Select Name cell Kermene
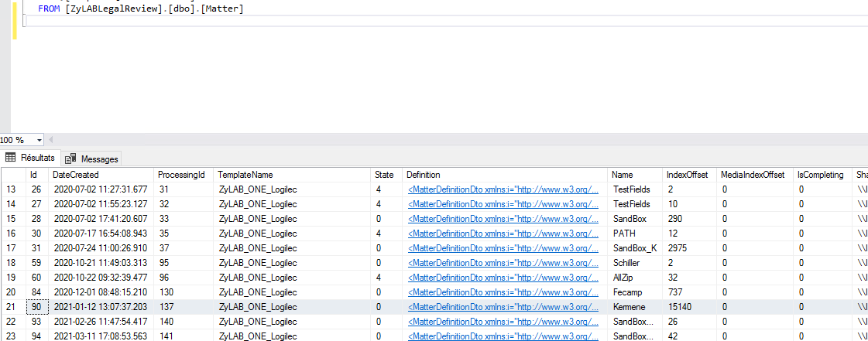868x341 pixels. (x=636, y=307)
